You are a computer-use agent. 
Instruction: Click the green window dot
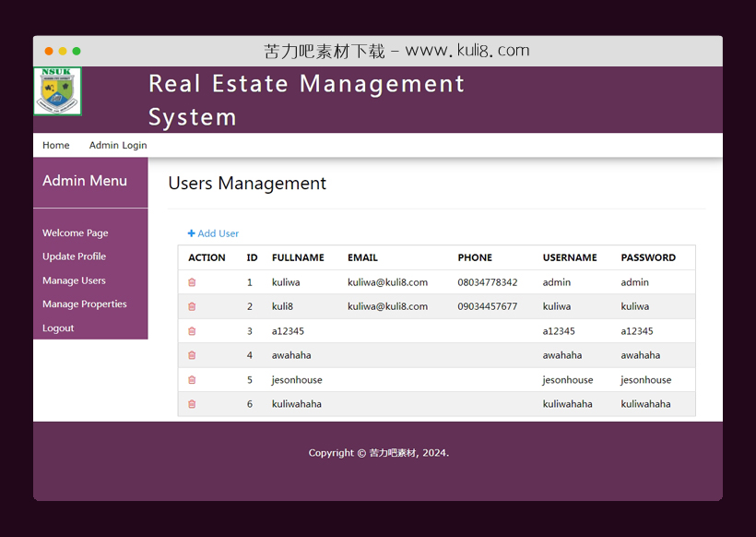pos(77,52)
